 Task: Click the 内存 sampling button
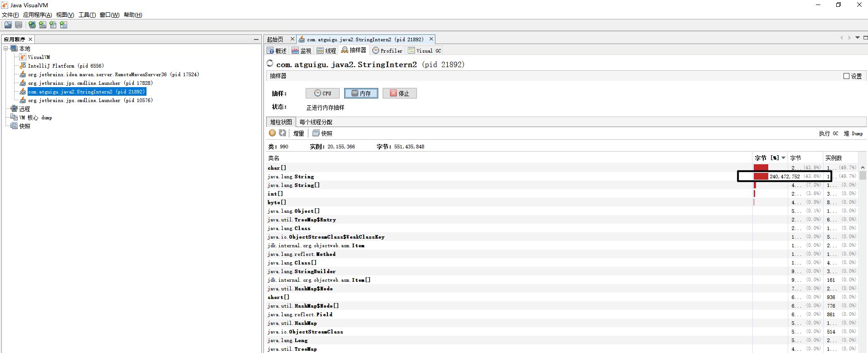361,93
